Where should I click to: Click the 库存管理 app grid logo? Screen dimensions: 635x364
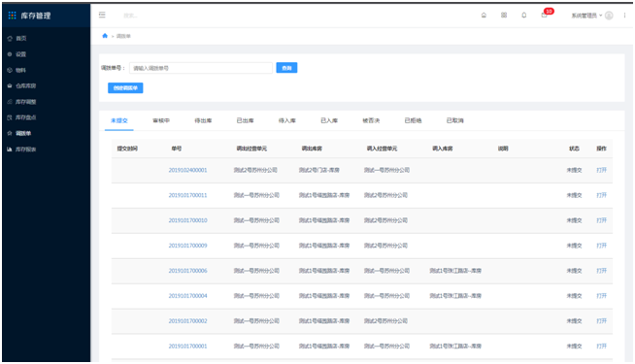point(13,16)
